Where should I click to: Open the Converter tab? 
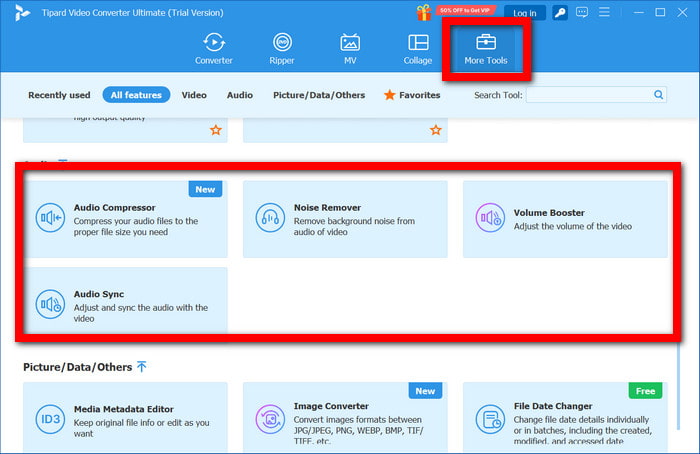(214, 49)
